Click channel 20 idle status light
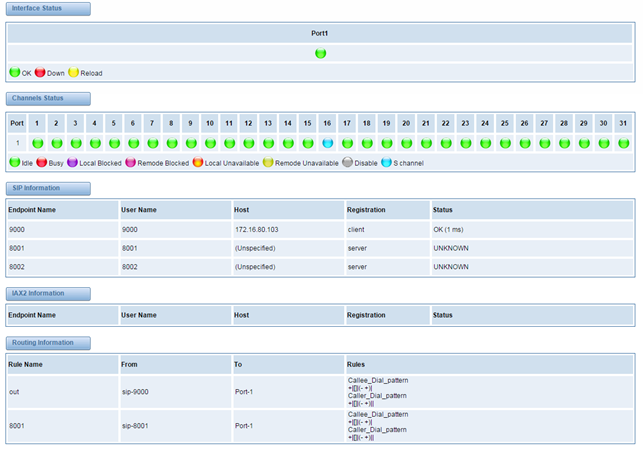This screenshot has width=643, height=449. pos(406,143)
